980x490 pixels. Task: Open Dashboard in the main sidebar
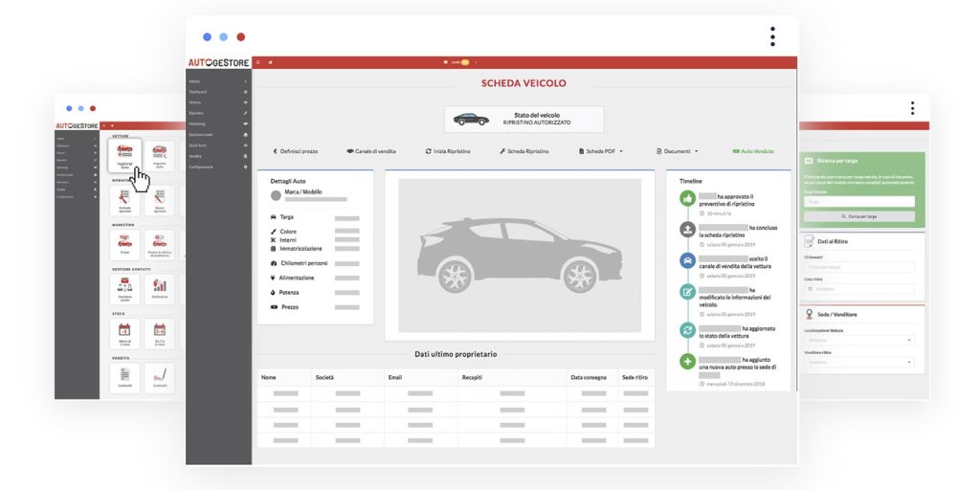(198, 92)
